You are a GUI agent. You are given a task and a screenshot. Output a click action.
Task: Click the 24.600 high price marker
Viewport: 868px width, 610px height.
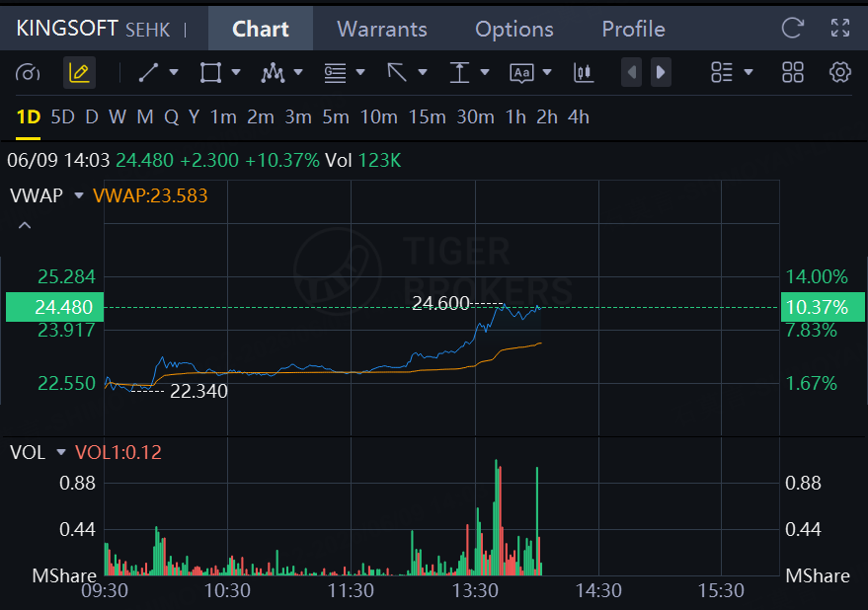[440, 303]
